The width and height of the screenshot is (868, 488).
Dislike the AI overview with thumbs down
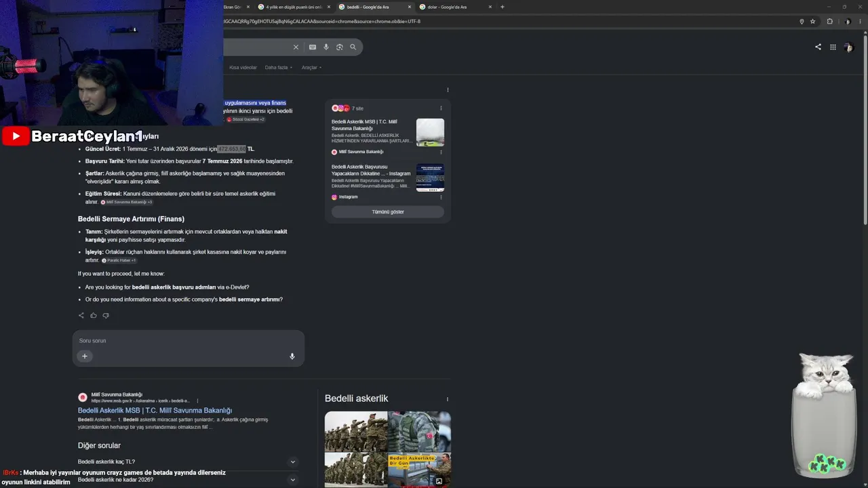[106, 315]
